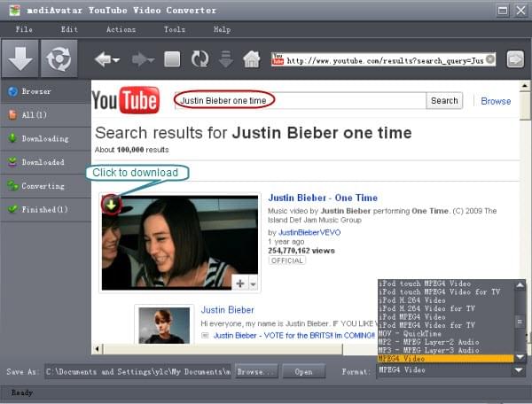The width and height of the screenshot is (532, 404).
Task: Click the OFFICIAL badge under the video
Action: [x=287, y=260]
